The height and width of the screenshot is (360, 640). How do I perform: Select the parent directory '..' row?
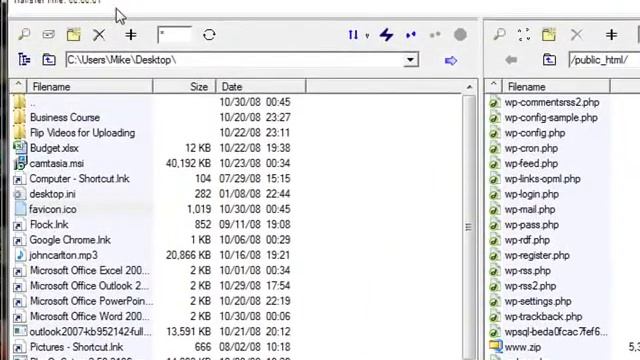(151, 102)
